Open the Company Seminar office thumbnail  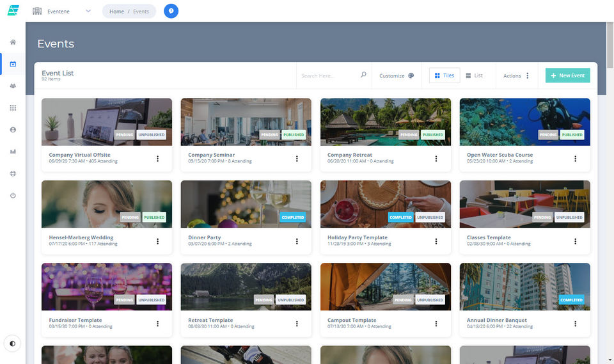[x=246, y=122]
